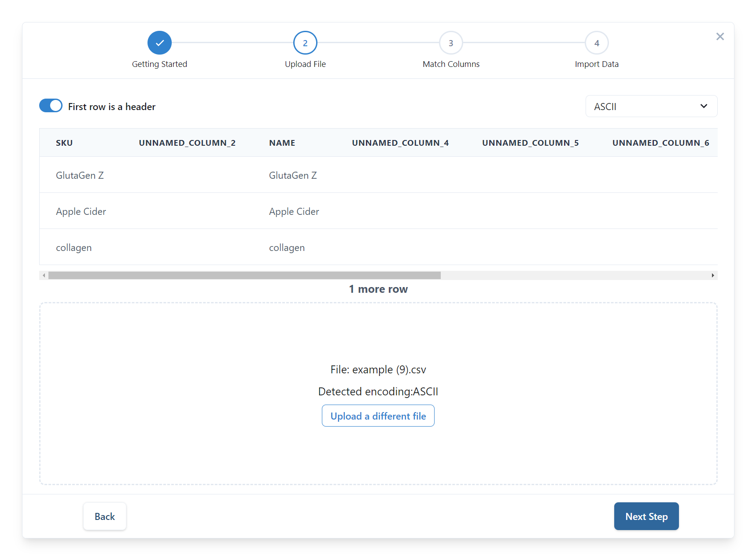Click the NAME column header
The width and height of the screenshot is (756, 560).
[x=282, y=143]
